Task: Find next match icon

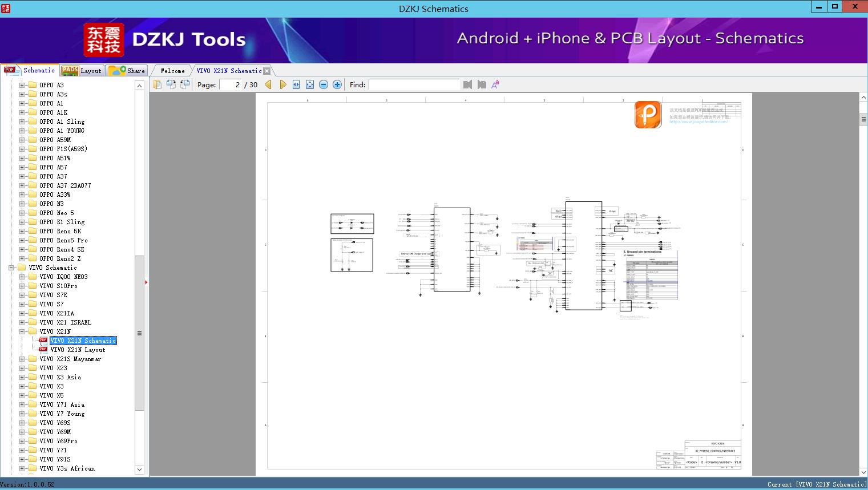Action: [482, 84]
